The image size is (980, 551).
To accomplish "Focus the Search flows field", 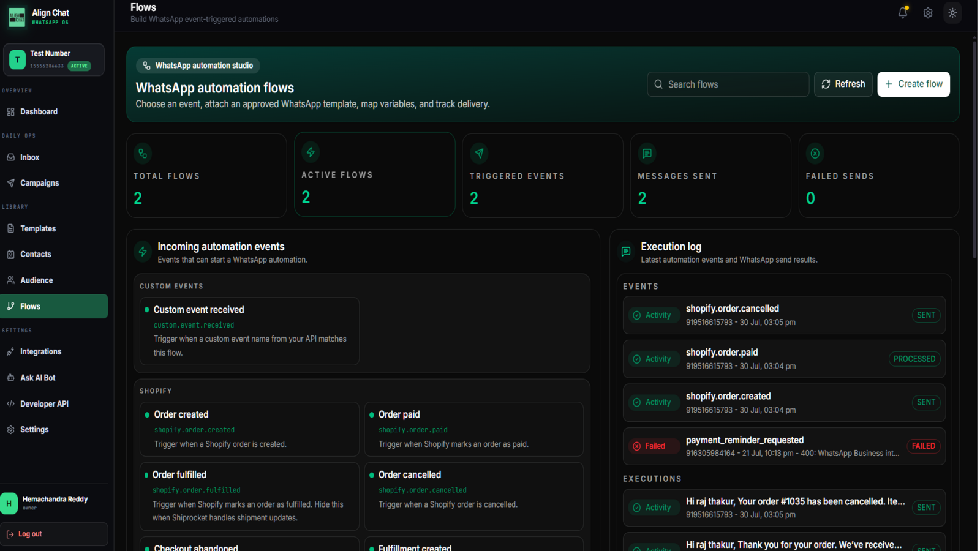I will (728, 84).
